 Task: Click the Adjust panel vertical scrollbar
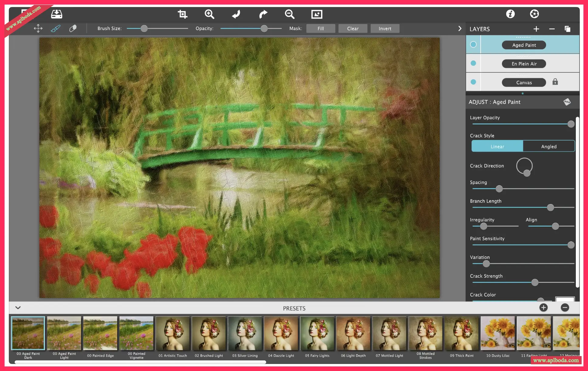pos(577,202)
